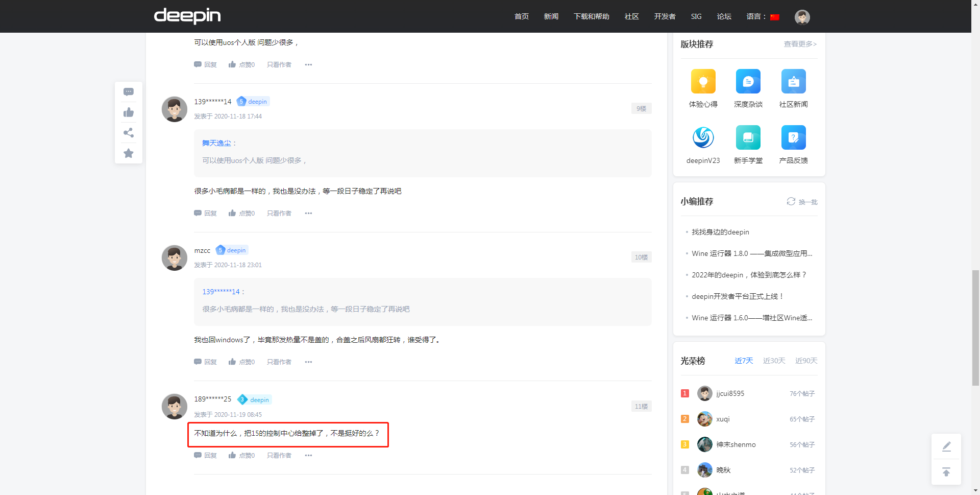This screenshot has height=495, width=980.
Task: Open 神末shenmo in the honor roll
Action: [736, 445]
